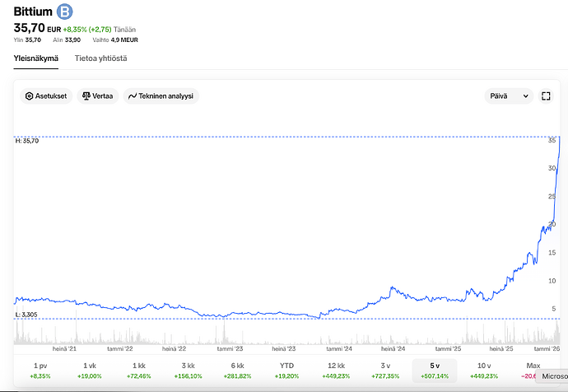Open Asetukset chart settings
This screenshot has height=392, width=568.
(x=48, y=96)
